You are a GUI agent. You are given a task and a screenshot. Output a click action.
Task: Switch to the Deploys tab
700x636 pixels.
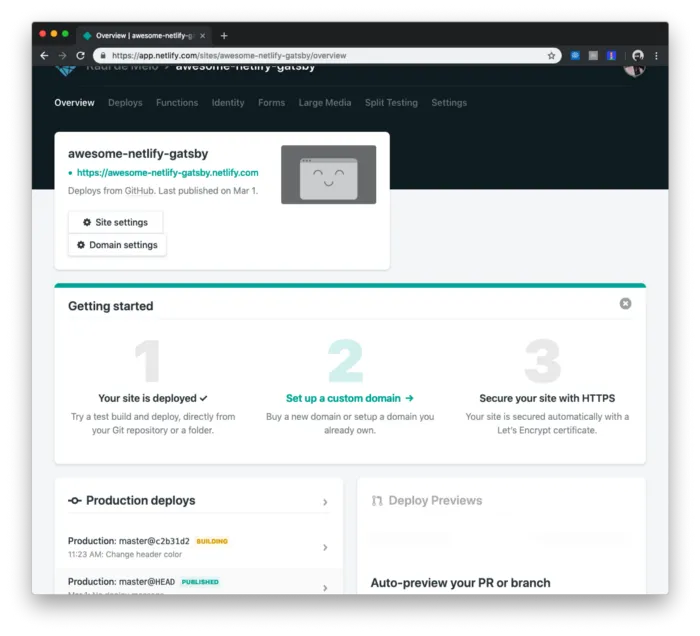pos(125,103)
